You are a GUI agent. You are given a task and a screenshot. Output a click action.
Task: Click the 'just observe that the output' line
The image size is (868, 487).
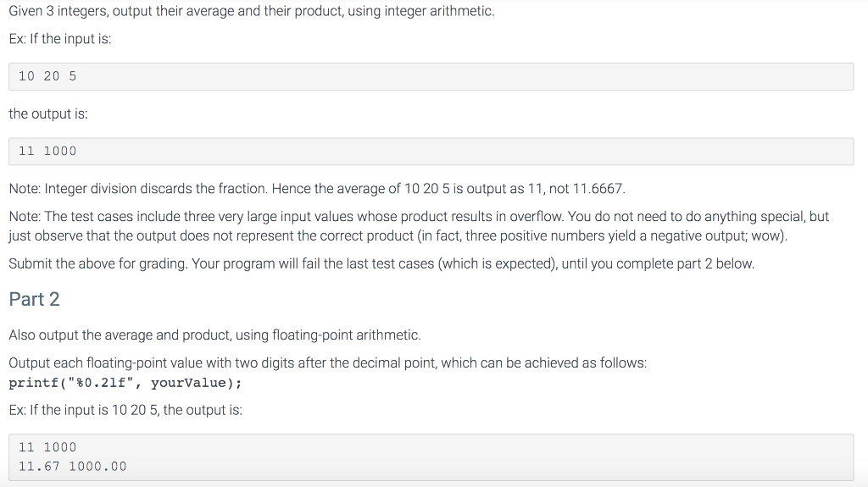(x=398, y=235)
